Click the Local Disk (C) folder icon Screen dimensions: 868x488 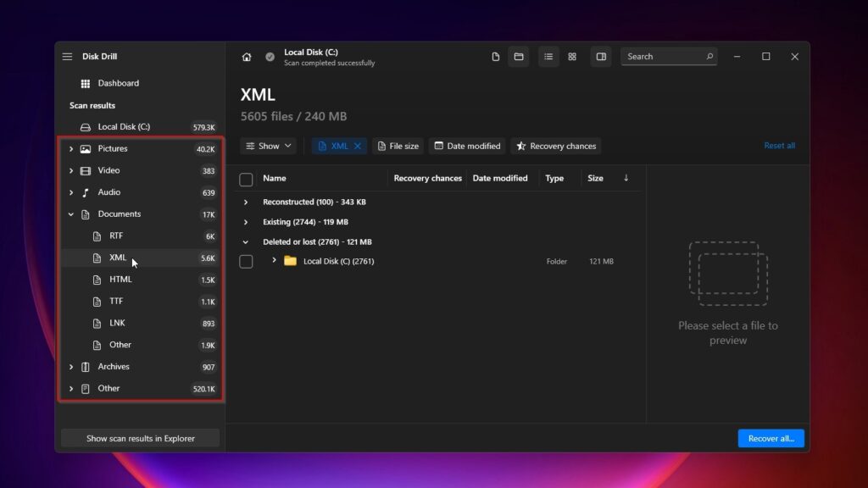coord(290,261)
